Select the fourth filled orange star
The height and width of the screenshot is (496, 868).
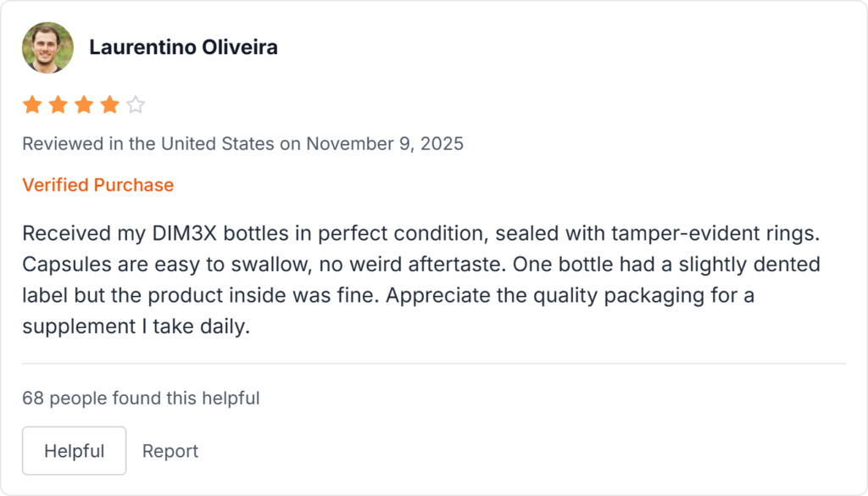pos(109,105)
